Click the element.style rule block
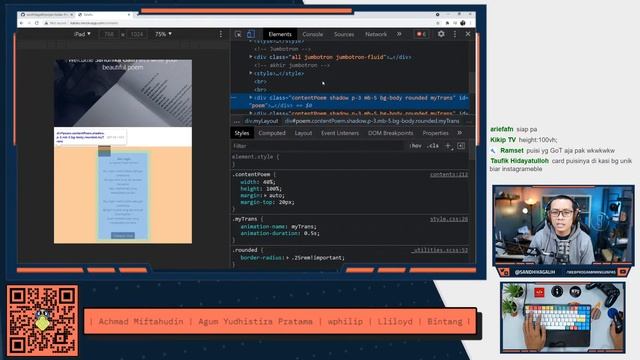640x360 pixels. [x=350, y=160]
